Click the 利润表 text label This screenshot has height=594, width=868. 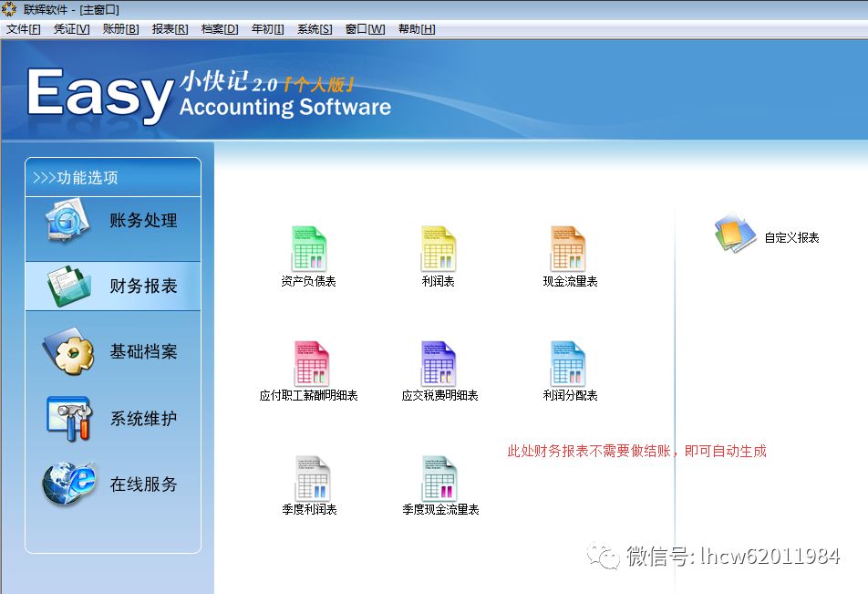pos(438,281)
